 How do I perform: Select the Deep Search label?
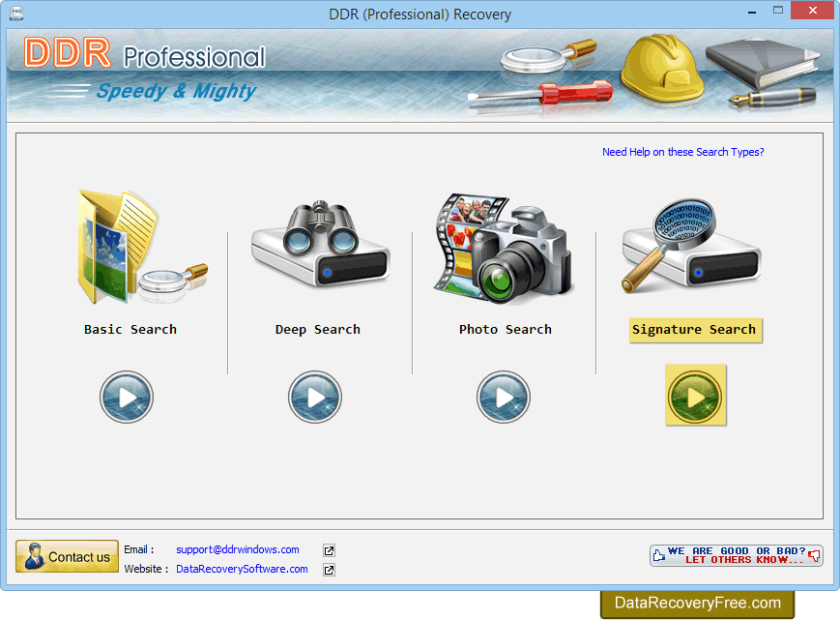coord(318,330)
